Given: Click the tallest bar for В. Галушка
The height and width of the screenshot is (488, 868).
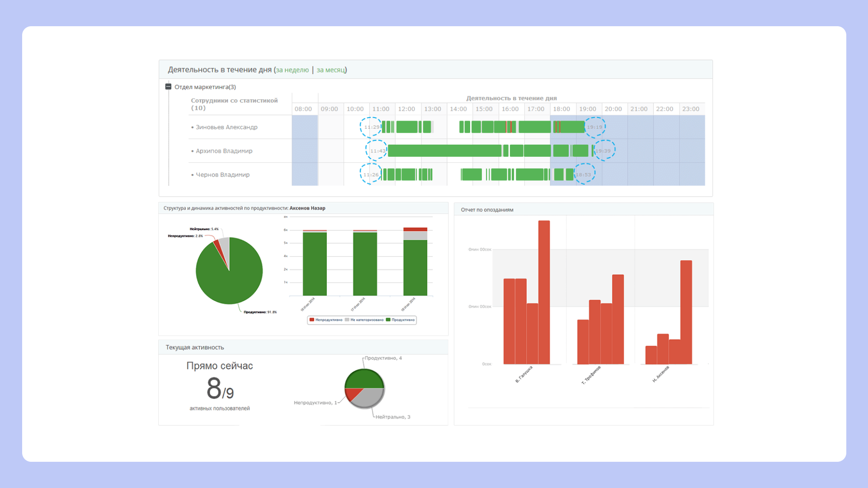Looking at the screenshot, I should pyautogui.click(x=544, y=292).
